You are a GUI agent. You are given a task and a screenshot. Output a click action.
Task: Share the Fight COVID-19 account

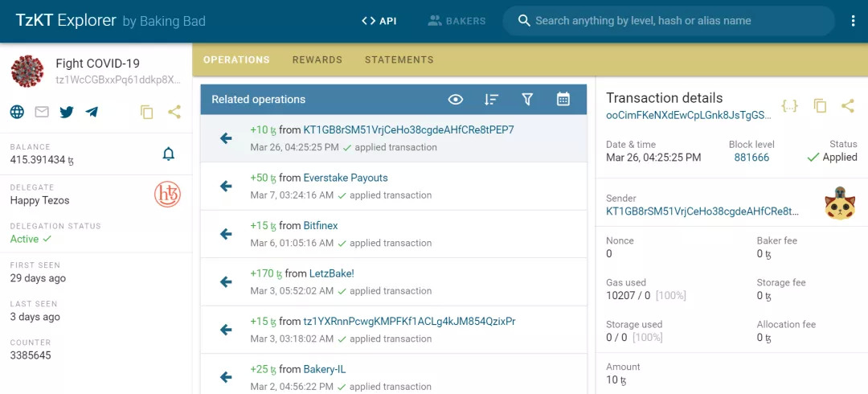tap(174, 112)
